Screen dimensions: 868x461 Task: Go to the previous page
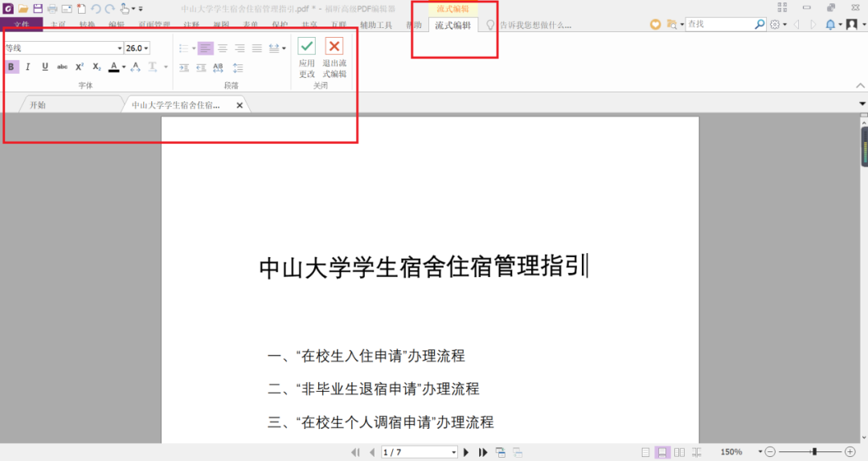click(372, 452)
